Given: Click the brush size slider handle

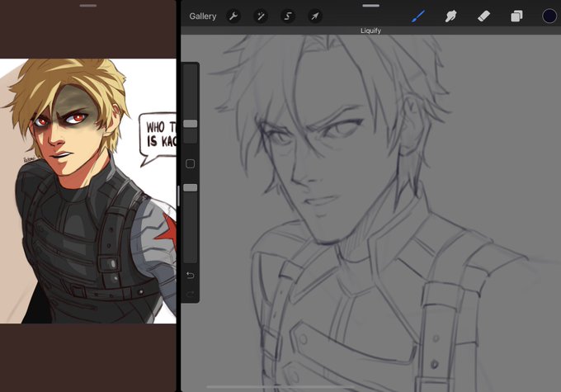Looking at the screenshot, I should [191, 124].
